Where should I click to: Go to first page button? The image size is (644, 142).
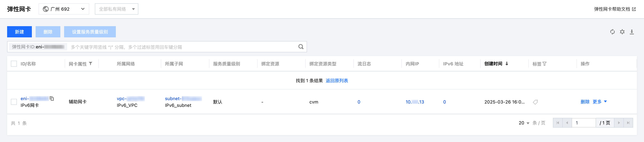tap(557, 123)
